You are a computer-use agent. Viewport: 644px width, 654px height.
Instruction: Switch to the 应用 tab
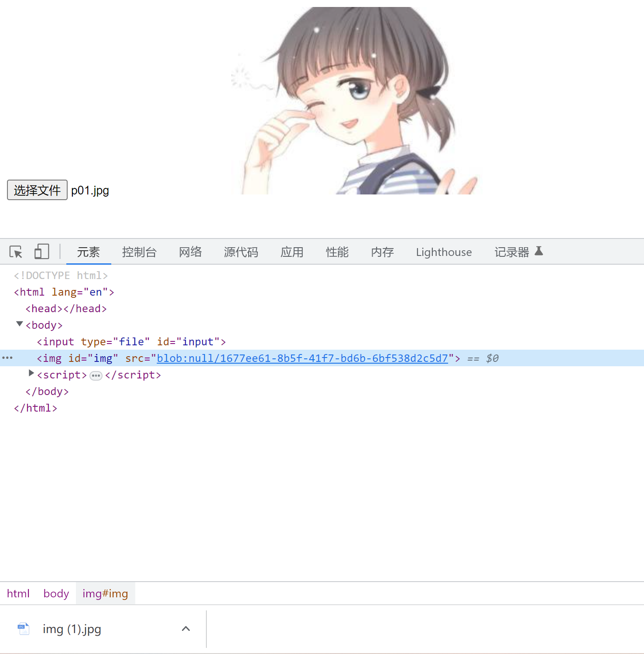tap(292, 252)
